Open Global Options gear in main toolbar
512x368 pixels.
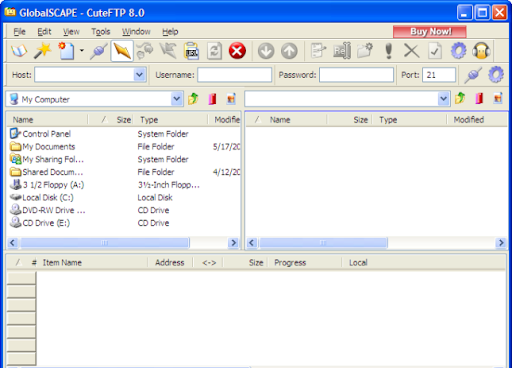(x=458, y=51)
